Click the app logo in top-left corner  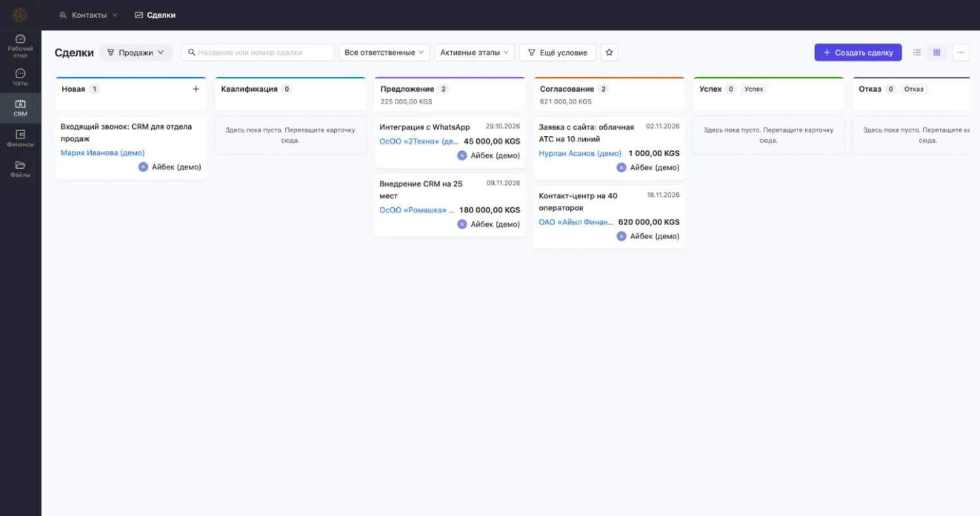[x=20, y=14]
